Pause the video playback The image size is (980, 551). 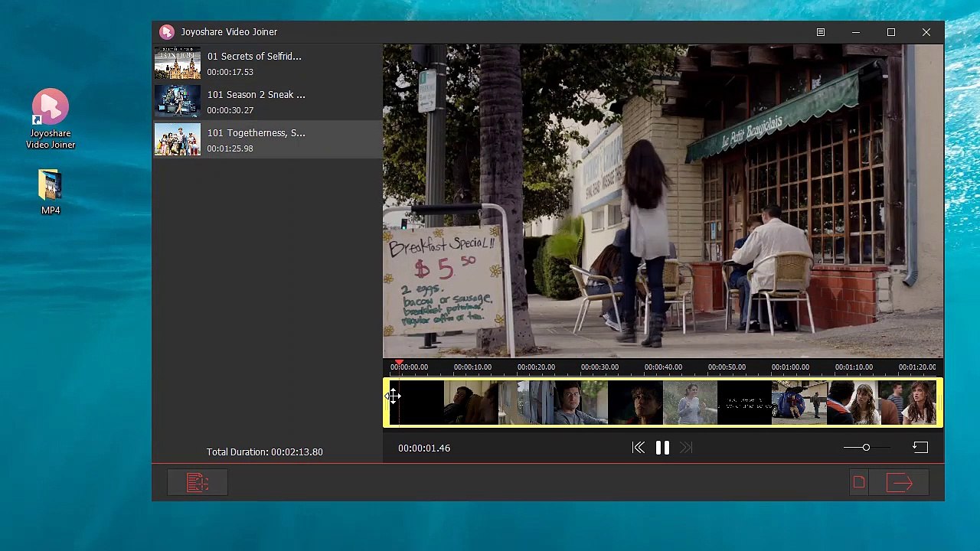tap(662, 448)
